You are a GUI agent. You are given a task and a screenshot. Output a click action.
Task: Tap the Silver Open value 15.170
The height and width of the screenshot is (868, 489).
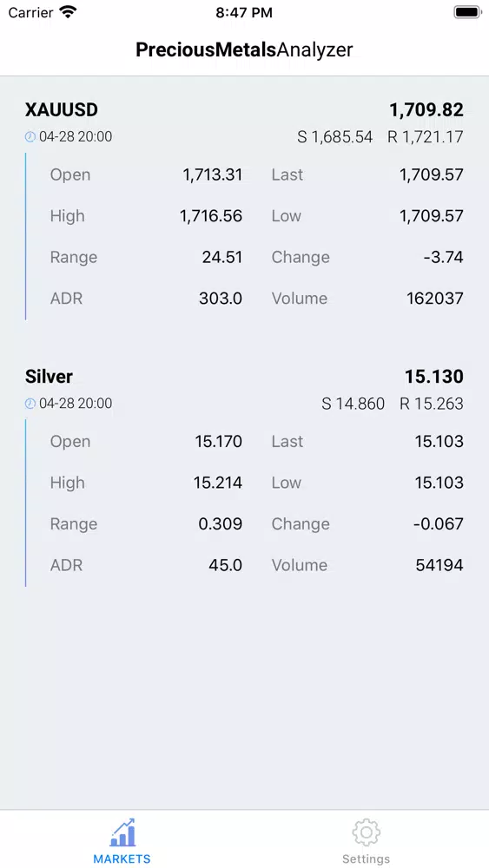pos(219,441)
